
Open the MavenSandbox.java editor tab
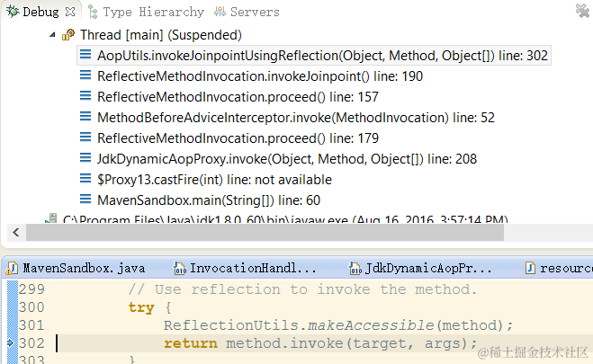coord(76,269)
